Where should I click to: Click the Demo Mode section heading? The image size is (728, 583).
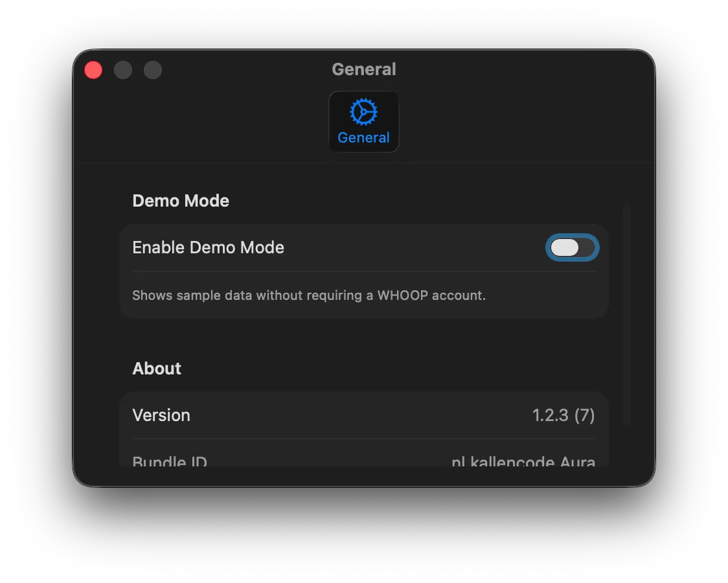click(181, 201)
